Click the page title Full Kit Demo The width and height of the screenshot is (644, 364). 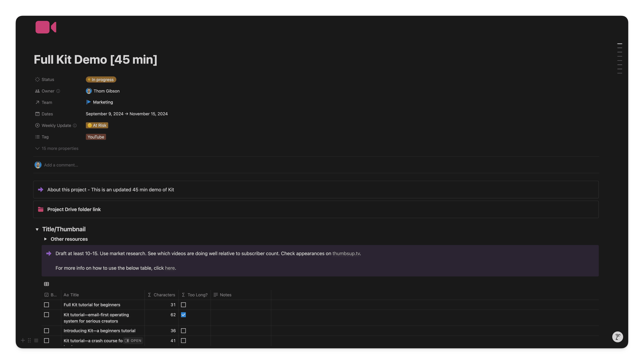[x=96, y=60]
